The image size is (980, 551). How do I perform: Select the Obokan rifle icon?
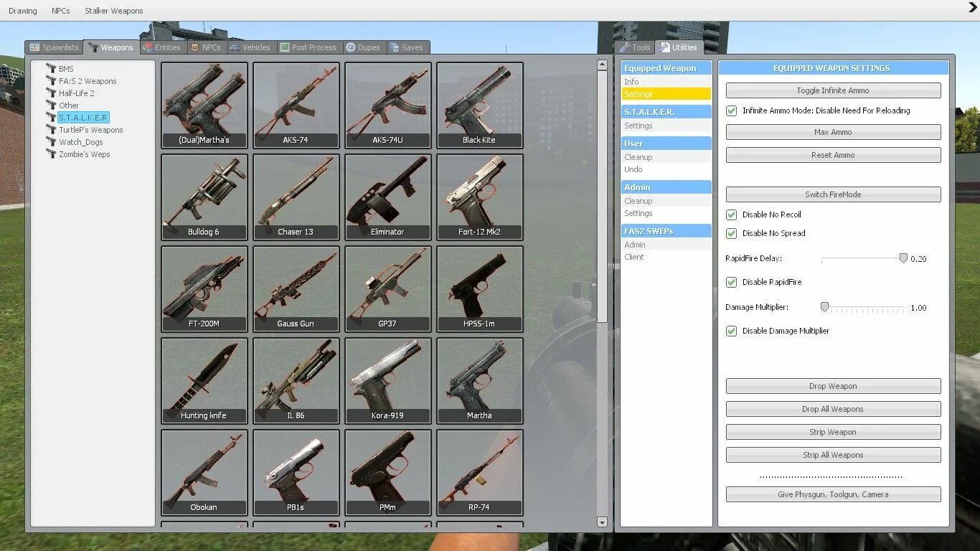204,472
